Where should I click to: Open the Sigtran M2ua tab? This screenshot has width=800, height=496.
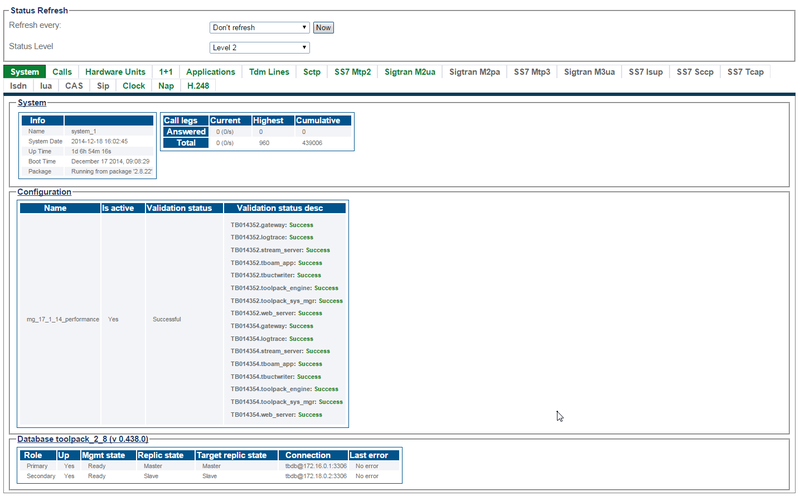[x=410, y=72]
